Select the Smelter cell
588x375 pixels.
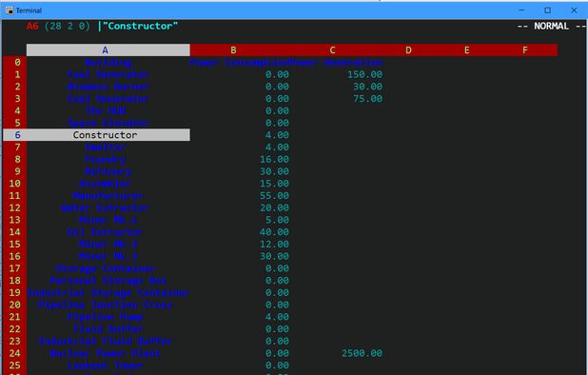(x=105, y=147)
